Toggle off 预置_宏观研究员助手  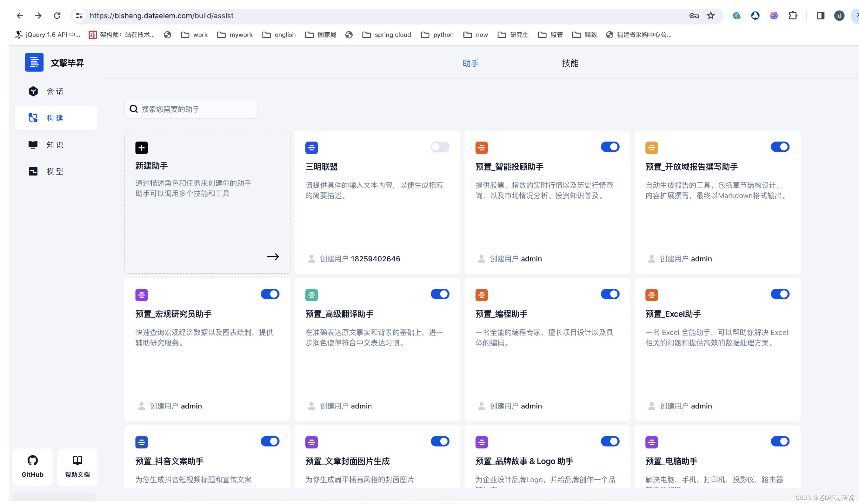click(270, 294)
